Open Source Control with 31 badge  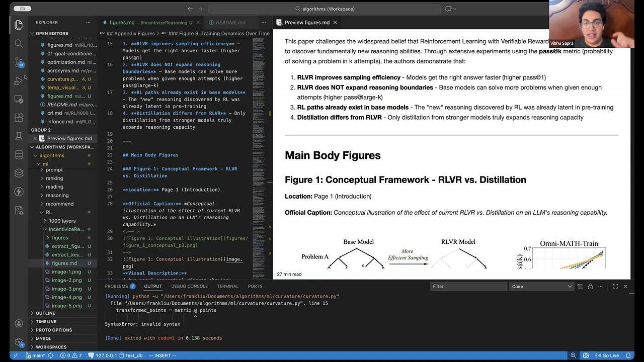pyautogui.click(x=19, y=62)
